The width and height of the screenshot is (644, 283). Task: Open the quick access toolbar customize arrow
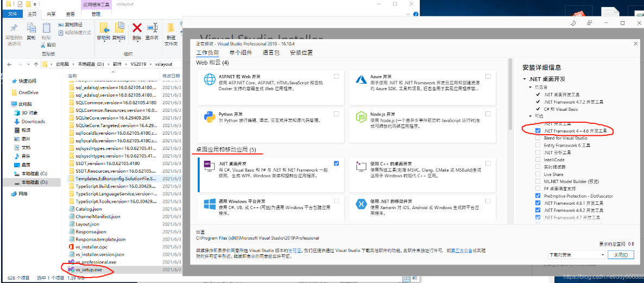coord(35,4)
